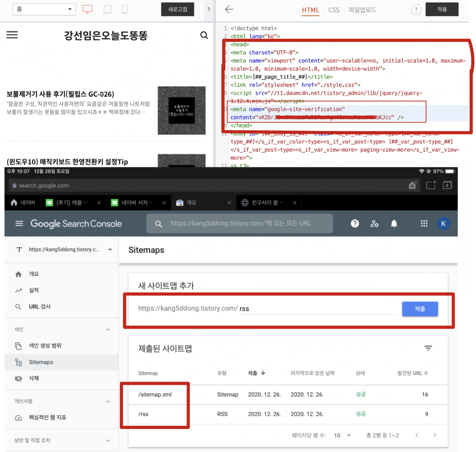Click the Naver home bookmark icon in address bar
Image resolution: width=476 pixels, height=452 pixels.
point(413,185)
